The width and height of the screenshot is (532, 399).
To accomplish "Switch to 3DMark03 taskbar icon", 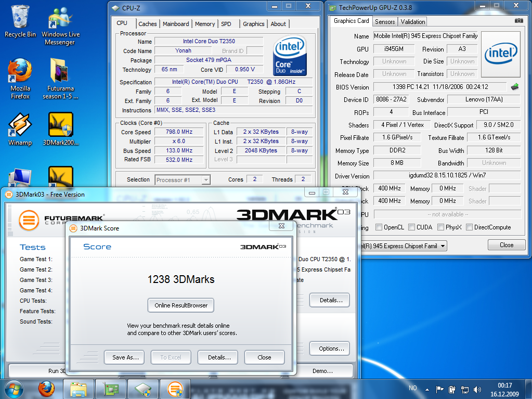I will [175, 389].
